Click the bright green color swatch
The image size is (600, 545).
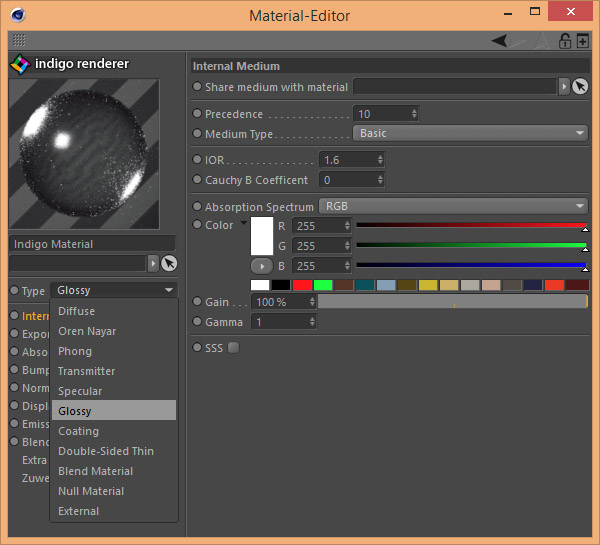[322, 285]
